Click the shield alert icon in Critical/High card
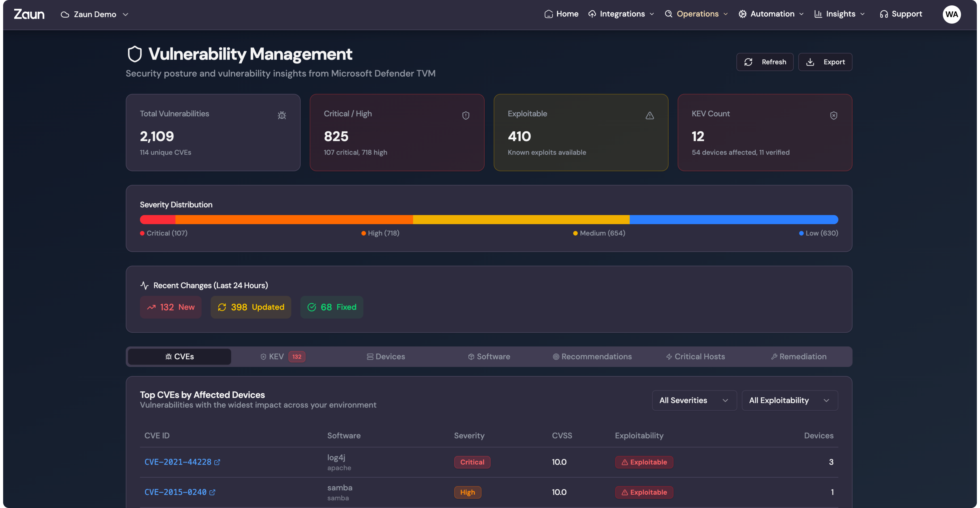Image resolution: width=980 pixels, height=508 pixels. 466,116
